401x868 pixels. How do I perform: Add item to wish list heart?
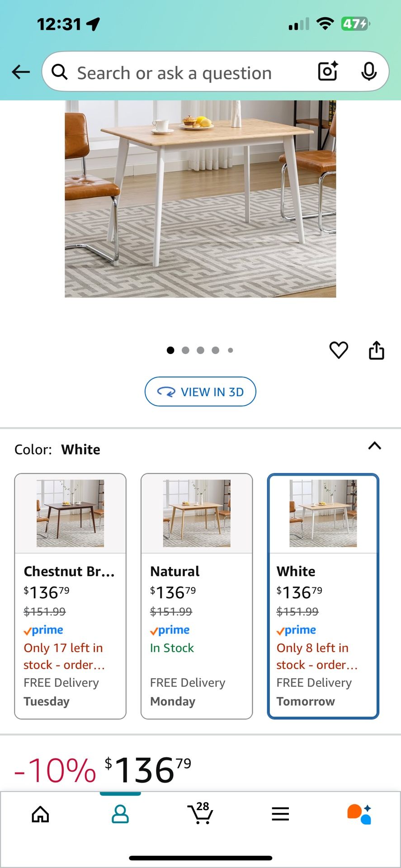(339, 350)
